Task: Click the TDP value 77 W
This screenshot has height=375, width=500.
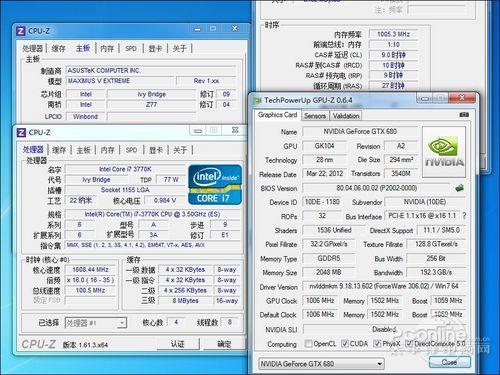Action: point(171,180)
